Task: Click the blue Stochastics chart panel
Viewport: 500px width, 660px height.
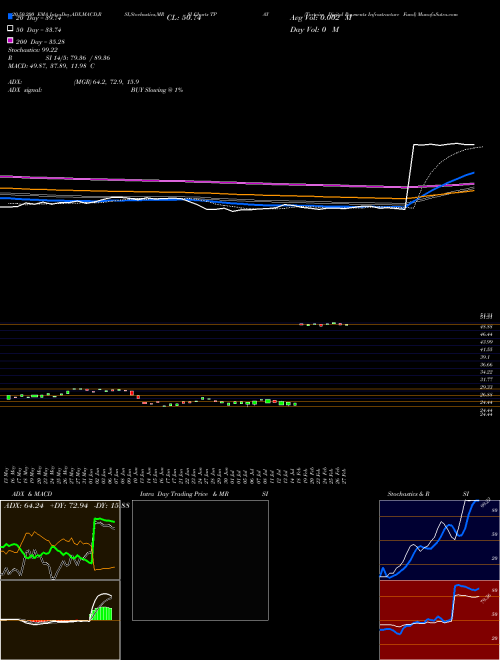Action: point(439,540)
